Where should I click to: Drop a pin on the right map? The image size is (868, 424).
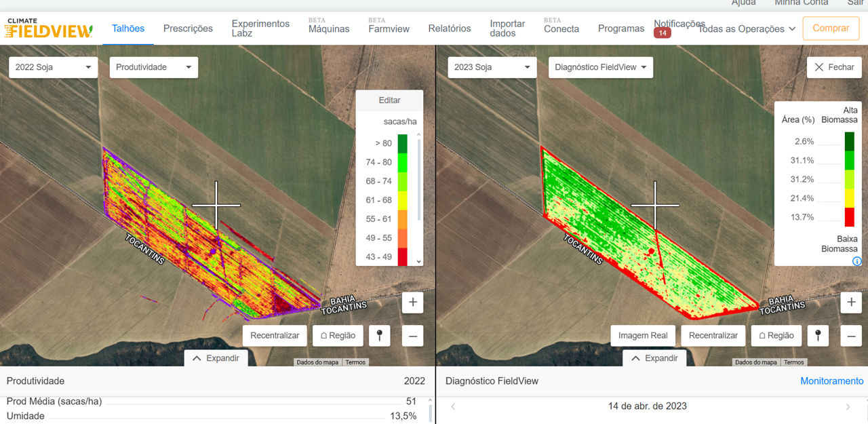click(x=818, y=336)
